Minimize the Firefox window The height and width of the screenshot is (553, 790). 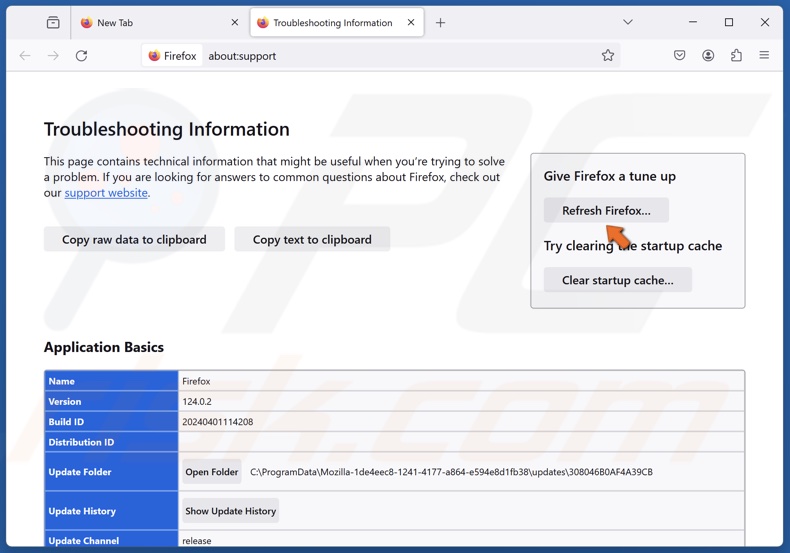pos(693,22)
